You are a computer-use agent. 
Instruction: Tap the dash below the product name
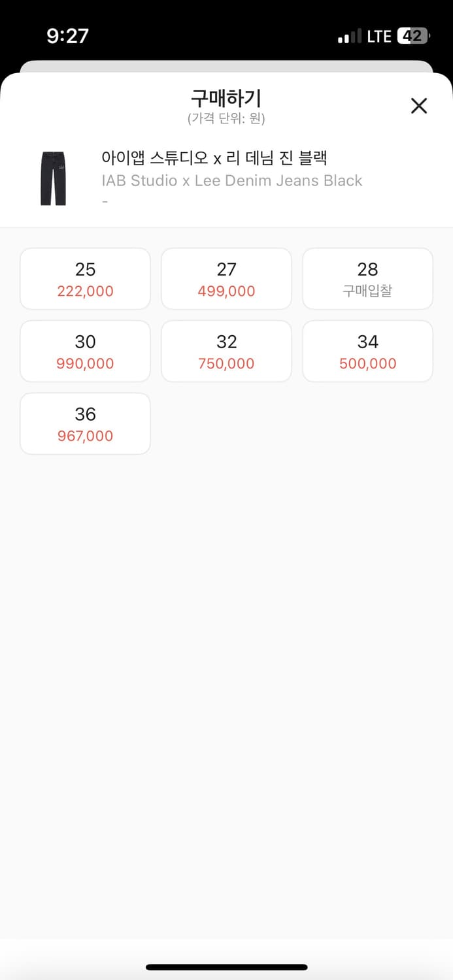tap(105, 201)
